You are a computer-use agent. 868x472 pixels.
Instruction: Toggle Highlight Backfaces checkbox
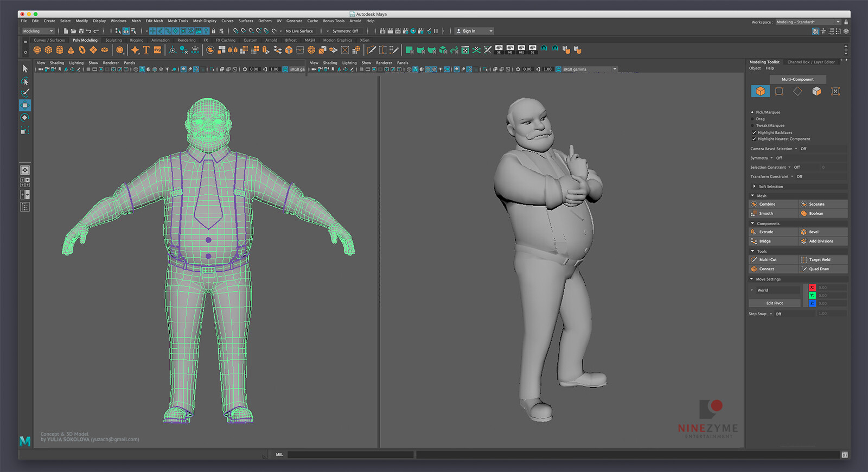754,132
